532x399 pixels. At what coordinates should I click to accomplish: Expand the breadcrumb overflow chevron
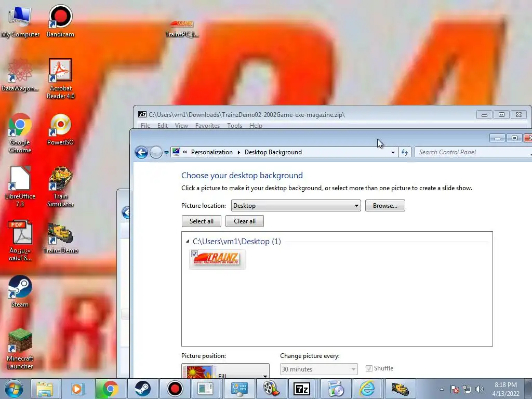tap(185, 152)
